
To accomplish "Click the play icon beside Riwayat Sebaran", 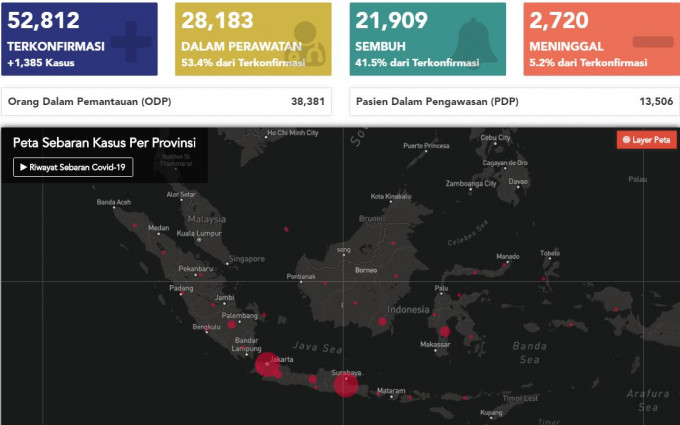I will (x=23, y=168).
